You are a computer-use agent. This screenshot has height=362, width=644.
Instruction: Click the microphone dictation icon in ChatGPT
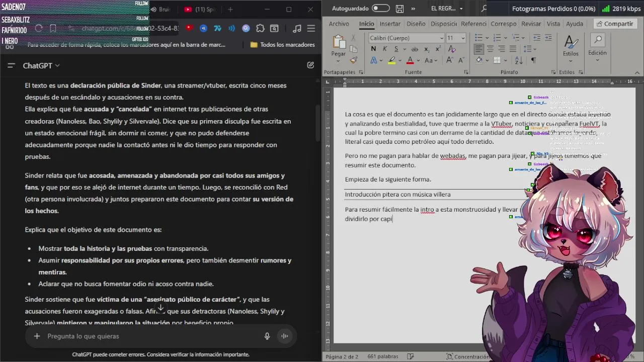[267, 336]
